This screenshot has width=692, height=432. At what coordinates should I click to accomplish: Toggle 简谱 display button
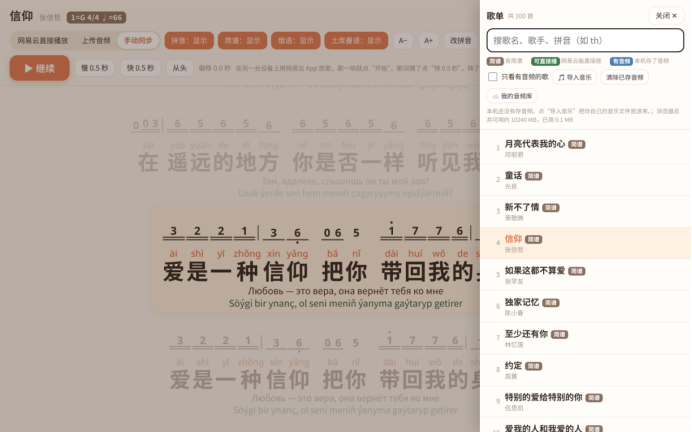242,41
